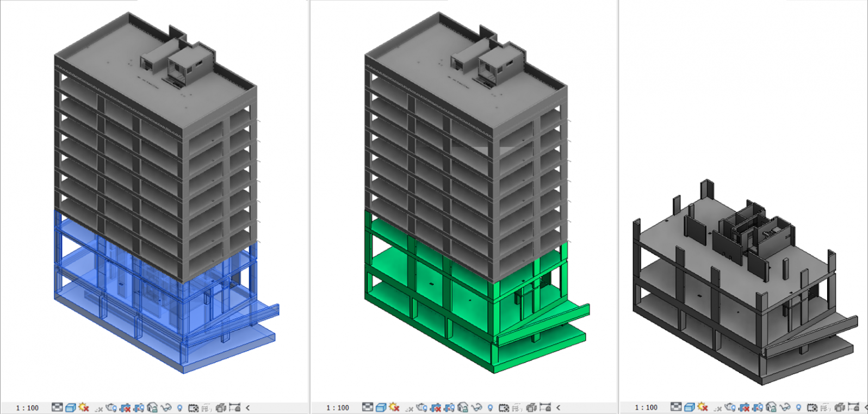Reveal Hidden Elements in left view
Image resolution: width=868 pixels, height=414 pixels.
click(x=179, y=407)
